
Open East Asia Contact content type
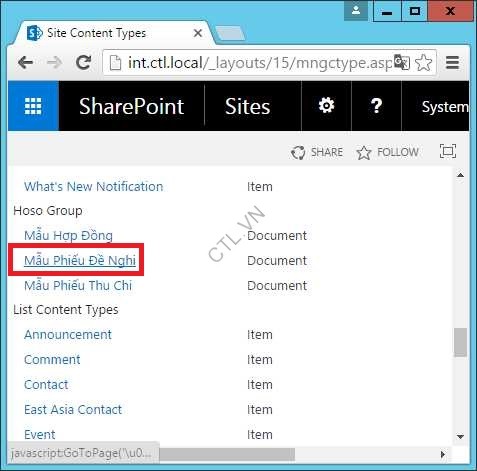(x=73, y=410)
